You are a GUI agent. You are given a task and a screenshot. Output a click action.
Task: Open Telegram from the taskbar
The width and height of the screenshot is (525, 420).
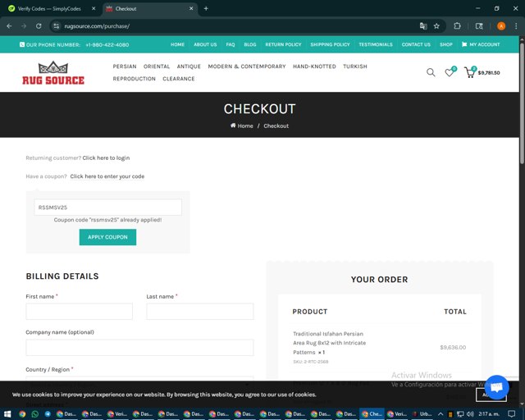click(48, 414)
